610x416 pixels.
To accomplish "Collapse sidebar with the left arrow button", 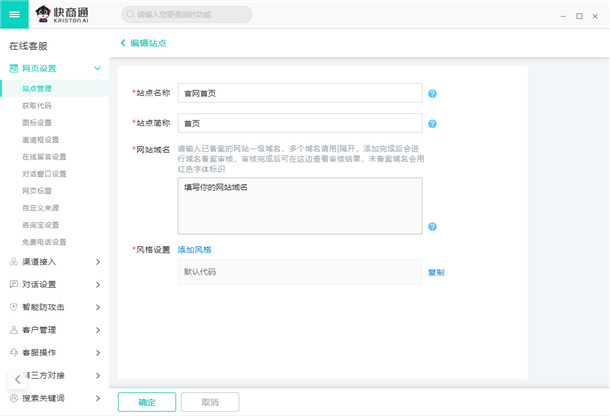I will point(17,379).
